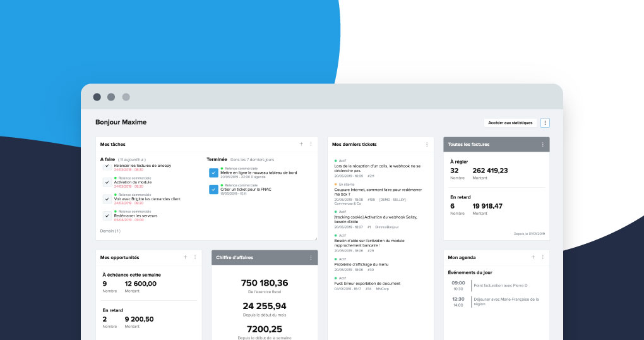Click the Événements du jour heading

470,272
